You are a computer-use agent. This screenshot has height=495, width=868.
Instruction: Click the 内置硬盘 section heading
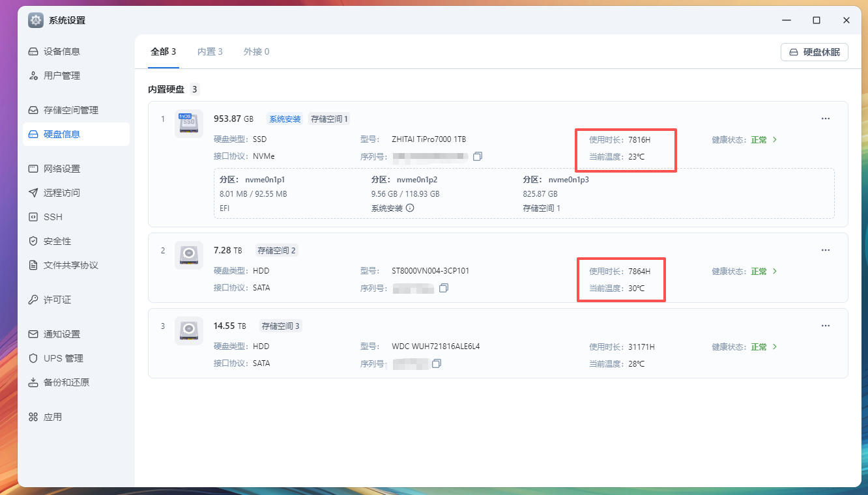(166, 89)
